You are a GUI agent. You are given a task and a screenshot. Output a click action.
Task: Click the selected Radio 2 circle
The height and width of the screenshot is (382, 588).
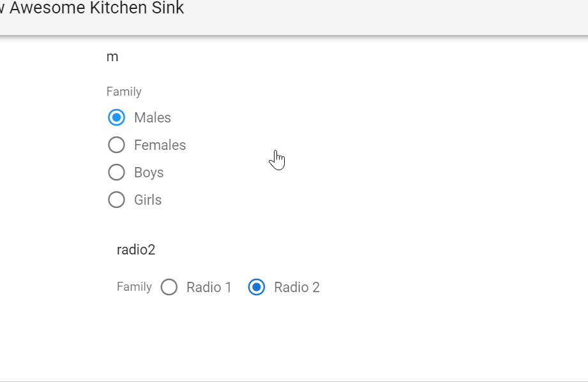click(x=256, y=287)
